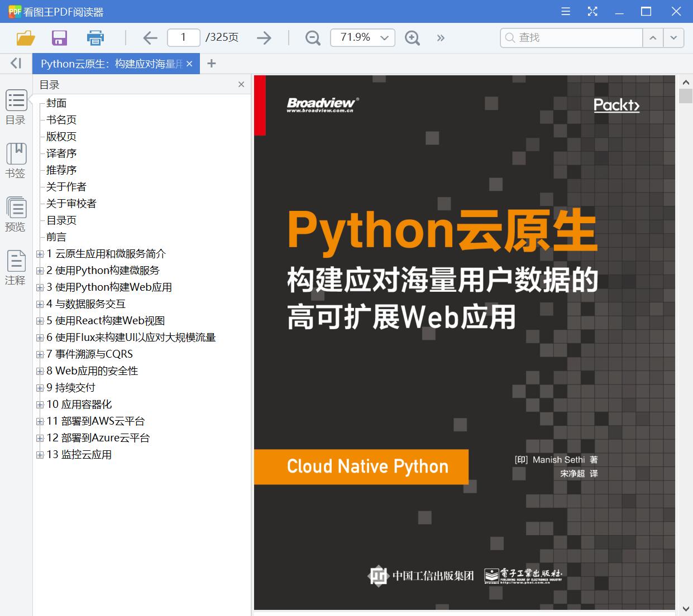The width and height of the screenshot is (693, 616).
Task: Expand chapter 12 部署到Azure云平台
Action: 40,438
